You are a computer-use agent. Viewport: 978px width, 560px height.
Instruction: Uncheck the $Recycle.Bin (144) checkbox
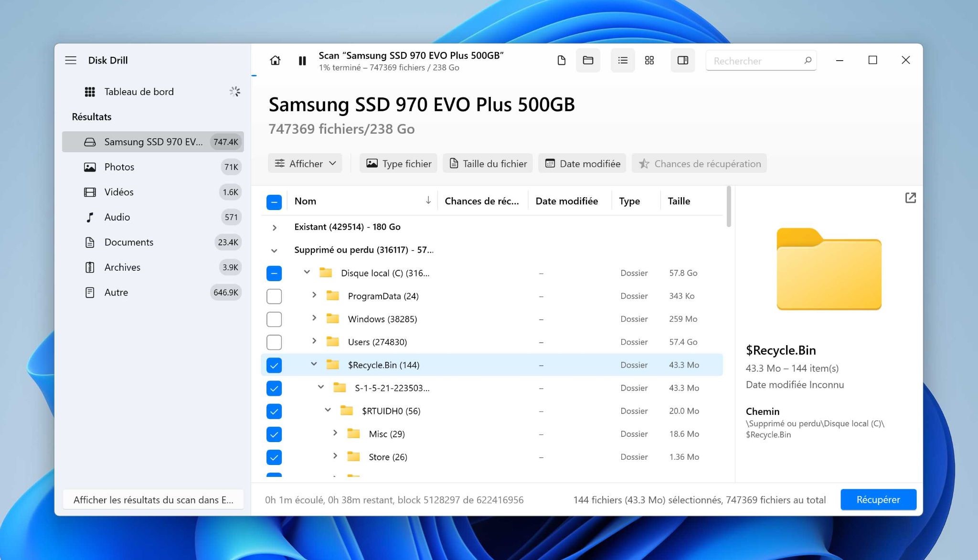point(274,365)
